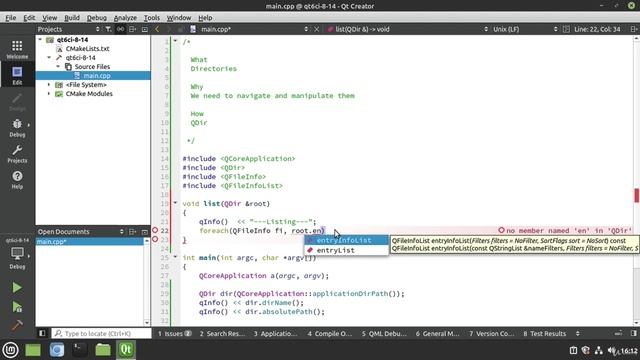The height and width of the screenshot is (360, 640).
Task: Fold the list function code block
Action: (x=175, y=203)
